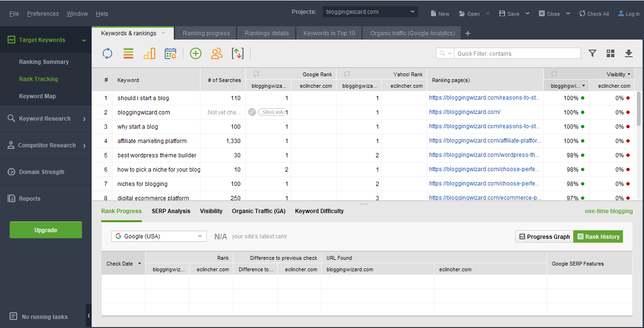The height and width of the screenshot is (328, 644).
Task: Collapse the left sidebar with arrow handle
Action: (x=89, y=316)
